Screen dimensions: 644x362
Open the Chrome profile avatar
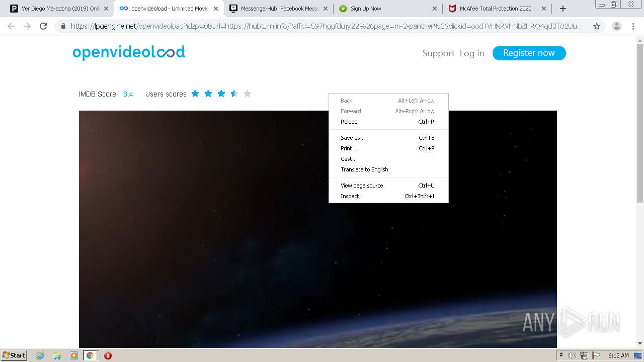point(617,26)
